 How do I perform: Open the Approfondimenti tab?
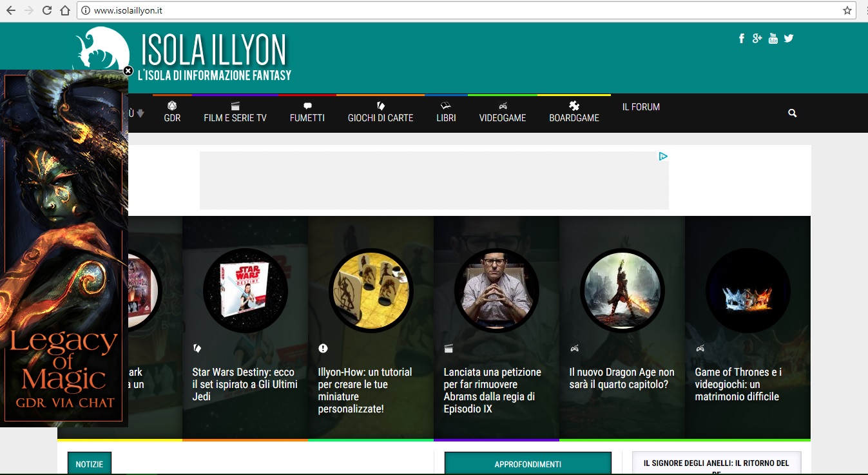tap(528, 464)
